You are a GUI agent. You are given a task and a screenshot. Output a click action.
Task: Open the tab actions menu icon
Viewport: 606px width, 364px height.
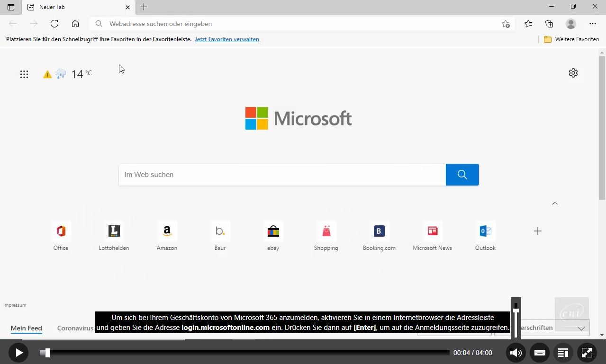11,7
